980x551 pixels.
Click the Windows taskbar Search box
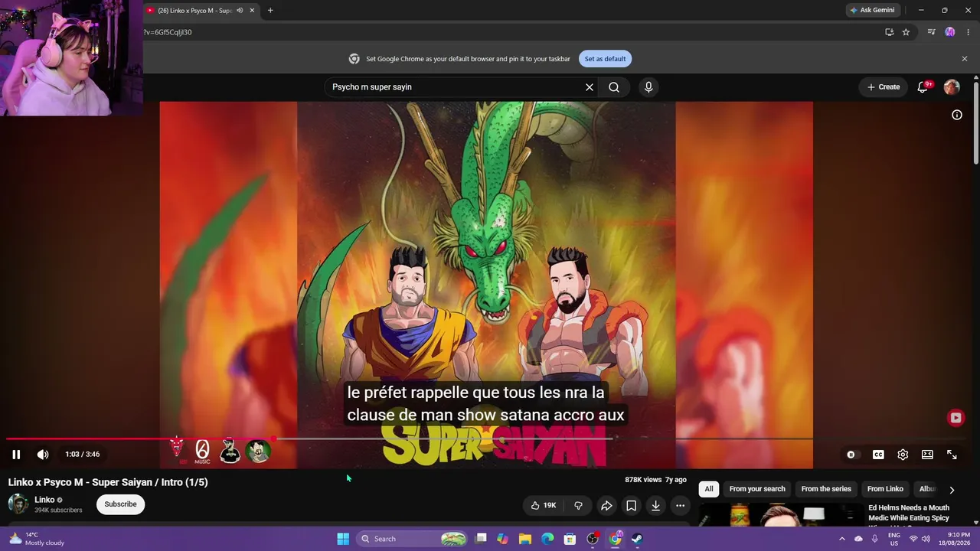(x=413, y=539)
